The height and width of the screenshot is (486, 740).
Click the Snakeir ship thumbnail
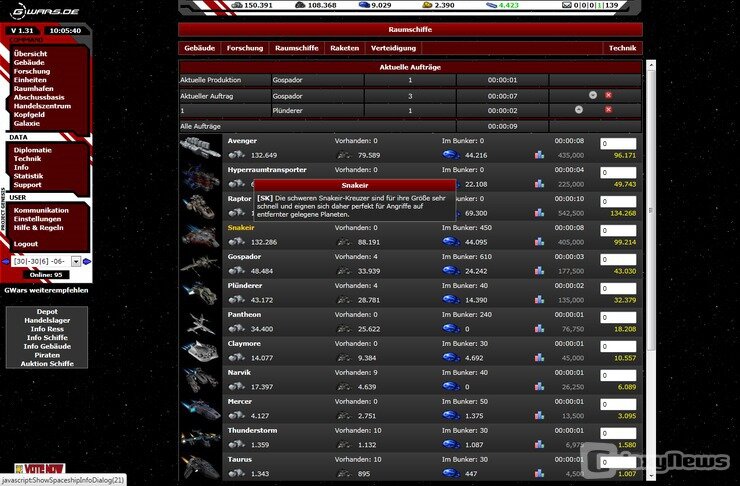200,235
